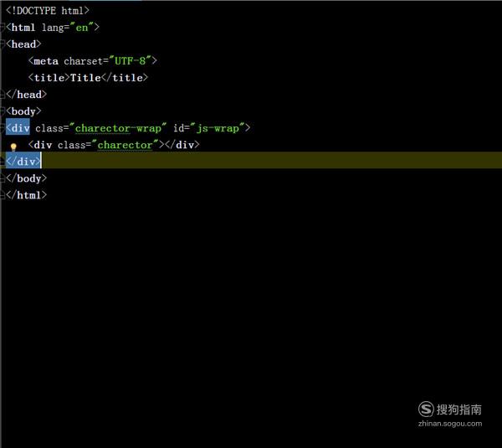The image size is (502, 448).
Task: Click the inner div's closing </div> tag
Action: [182, 145]
